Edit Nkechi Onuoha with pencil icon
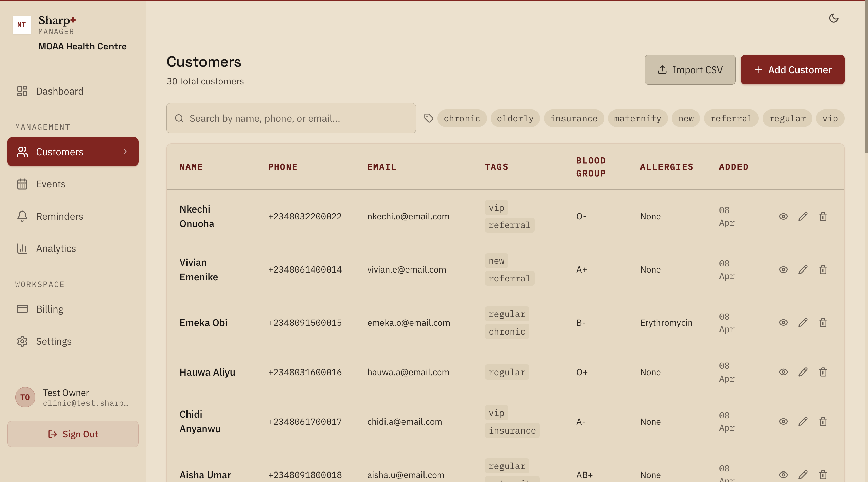Image resolution: width=868 pixels, height=482 pixels. tap(803, 216)
